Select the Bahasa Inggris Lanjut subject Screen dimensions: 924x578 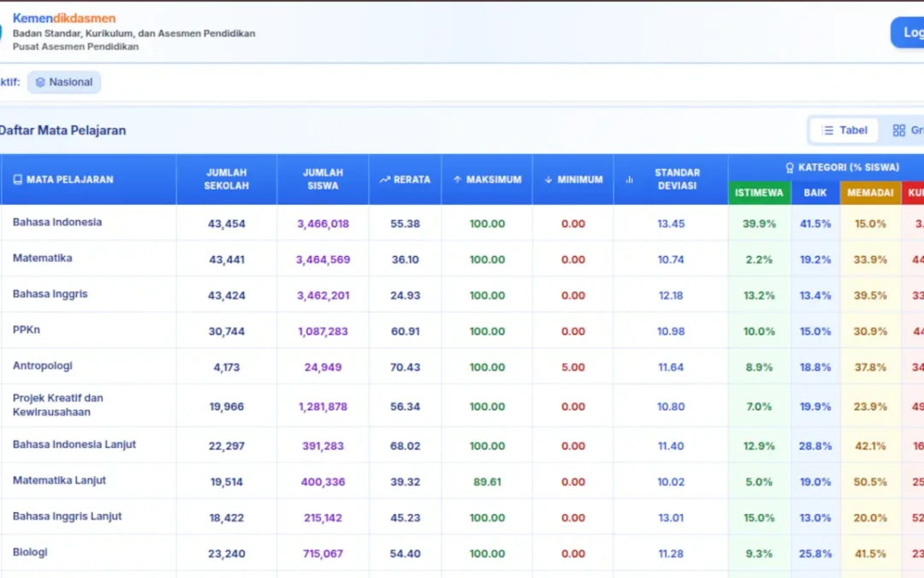[68, 516]
